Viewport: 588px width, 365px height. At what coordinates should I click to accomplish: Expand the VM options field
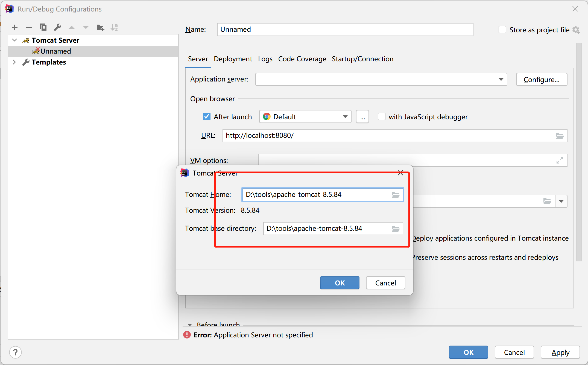560,160
